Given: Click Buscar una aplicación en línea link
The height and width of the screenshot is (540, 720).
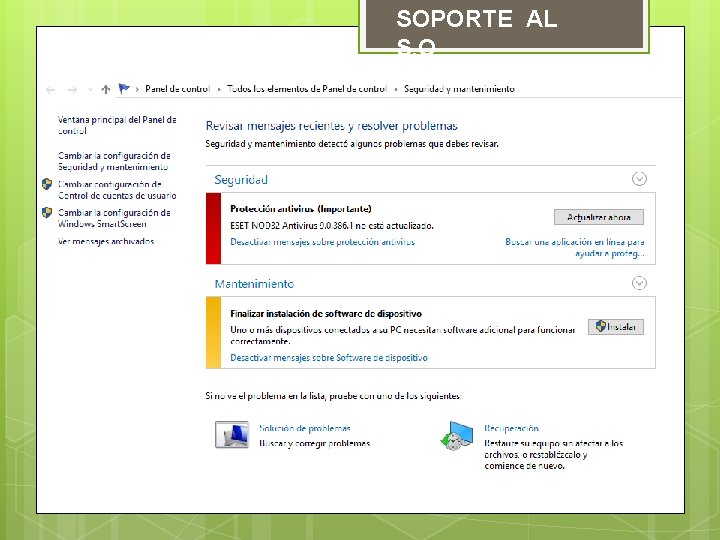Looking at the screenshot, I should click(x=574, y=247).
